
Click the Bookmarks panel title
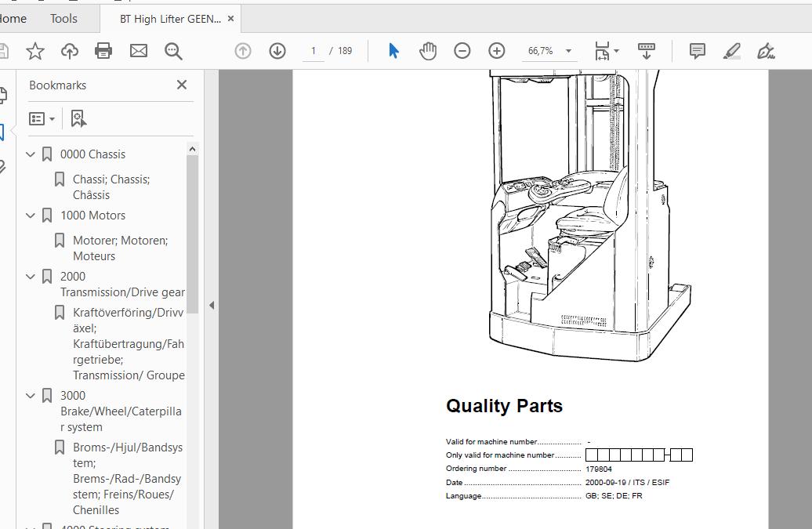57,85
